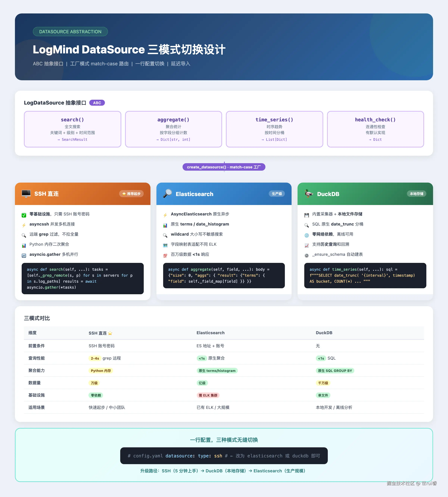Click the 生产级 badge

tap(277, 194)
